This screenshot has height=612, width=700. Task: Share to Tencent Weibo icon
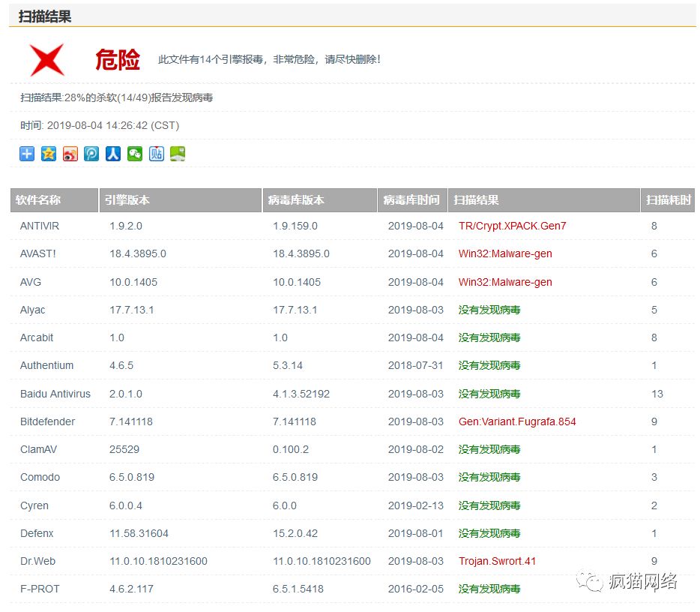91,154
